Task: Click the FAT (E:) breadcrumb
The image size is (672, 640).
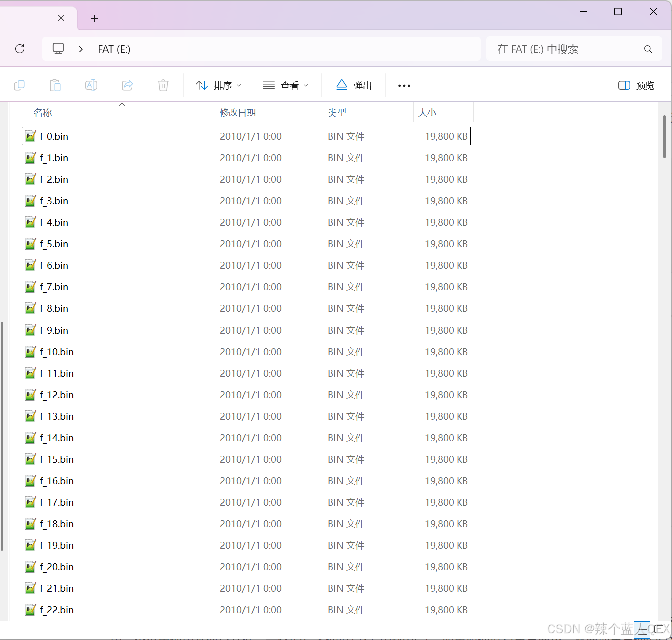Action: coord(114,49)
